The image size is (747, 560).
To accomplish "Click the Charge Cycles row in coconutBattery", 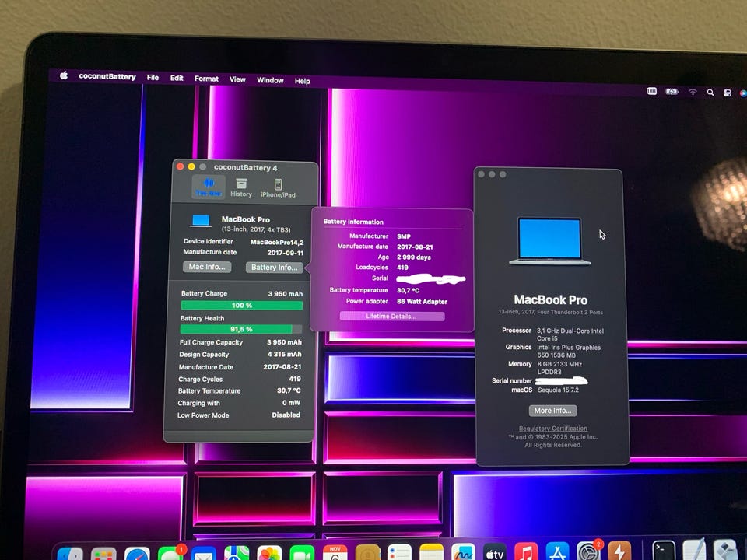I will tap(239, 379).
